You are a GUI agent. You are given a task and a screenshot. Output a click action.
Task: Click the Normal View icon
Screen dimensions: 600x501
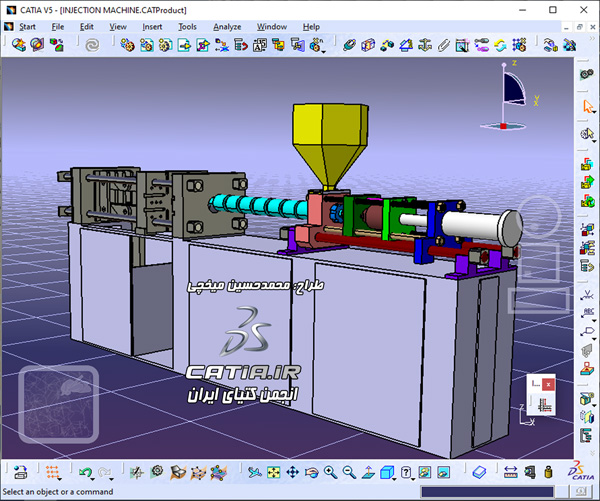pos(368,472)
